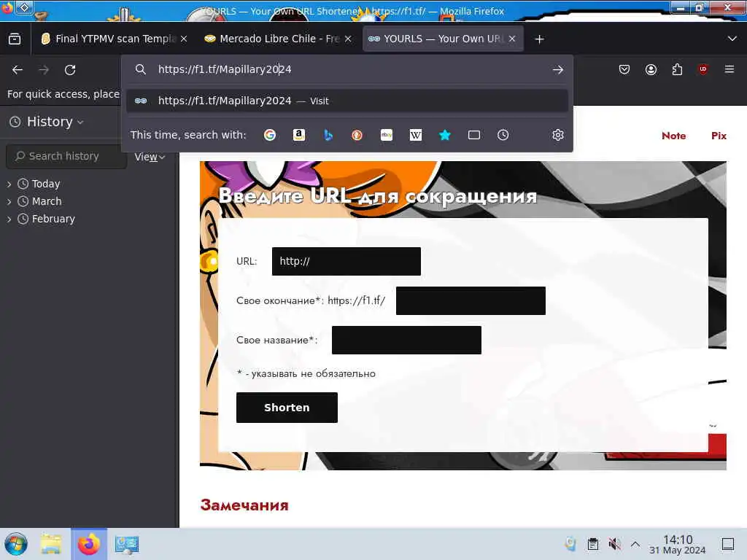Click the Firefox taskbar icon
Image resolution: width=747 pixels, height=560 pixels.
click(88, 544)
